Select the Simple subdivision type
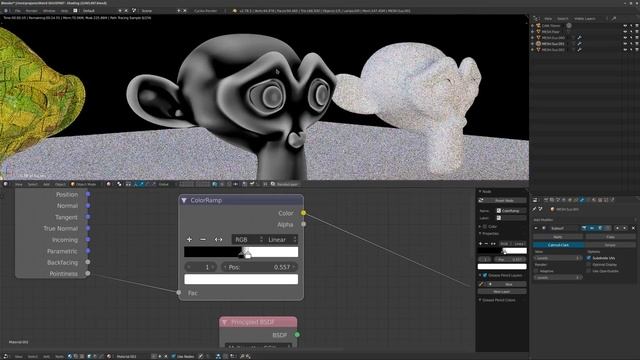 pyautogui.click(x=610, y=245)
